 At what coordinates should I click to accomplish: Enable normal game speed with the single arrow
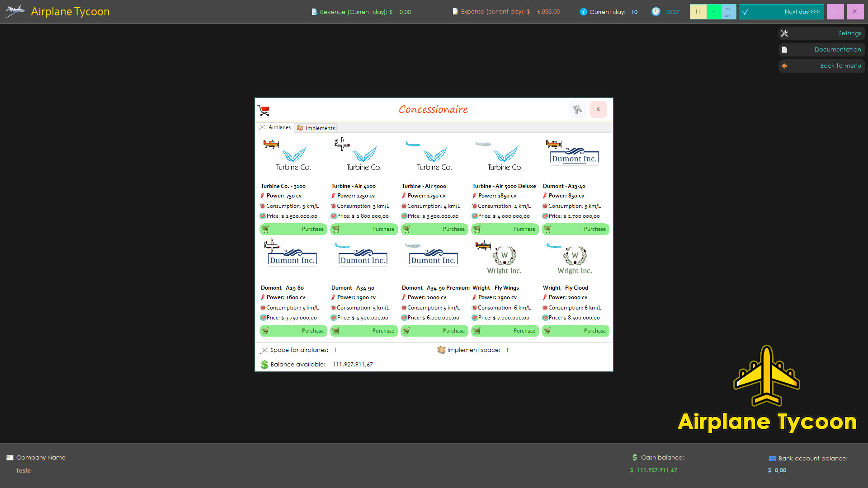pyautogui.click(x=713, y=12)
